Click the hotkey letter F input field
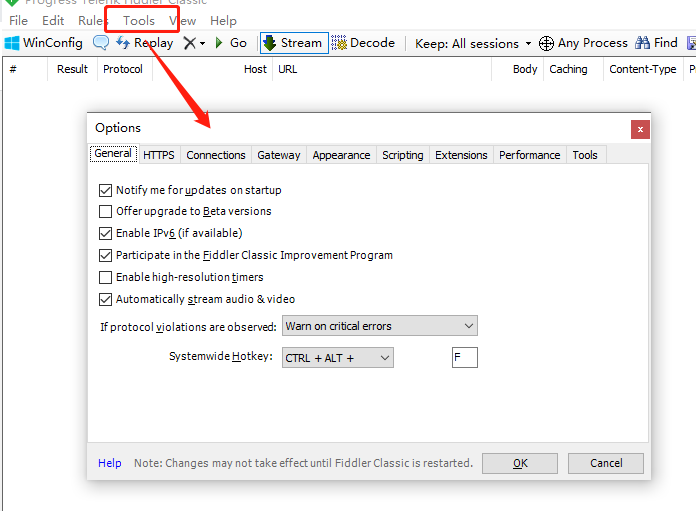696x511 pixels. (465, 357)
